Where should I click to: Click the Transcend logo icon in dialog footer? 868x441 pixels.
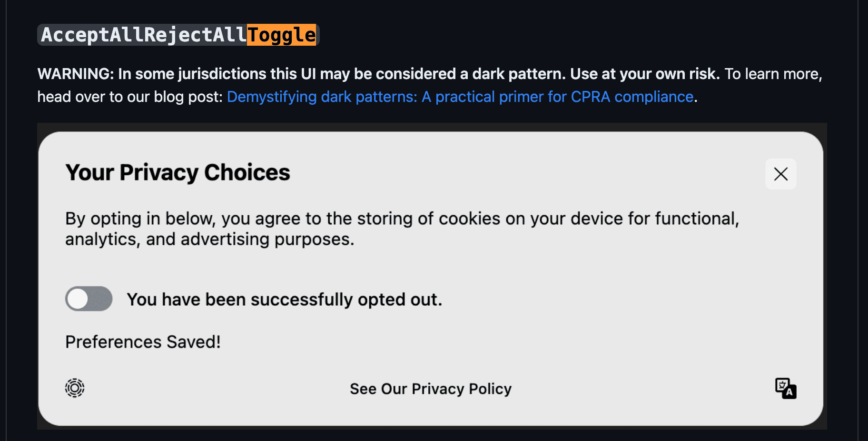point(75,388)
